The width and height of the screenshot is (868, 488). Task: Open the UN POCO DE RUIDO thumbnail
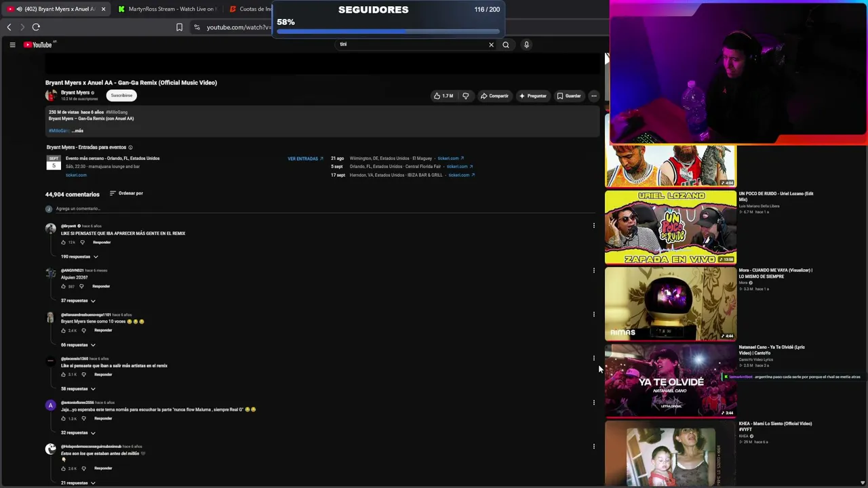click(670, 227)
